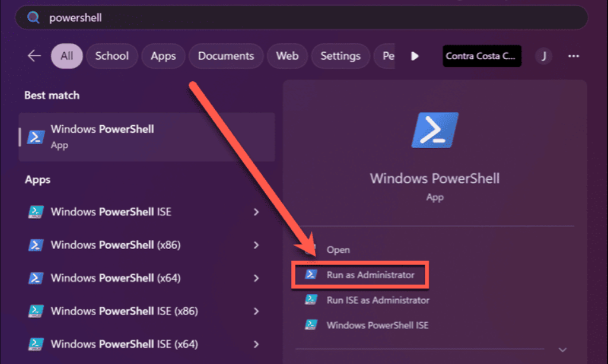Open the three-dot more options menu
Viewport: 608px width, 364px height.
tap(574, 56)
